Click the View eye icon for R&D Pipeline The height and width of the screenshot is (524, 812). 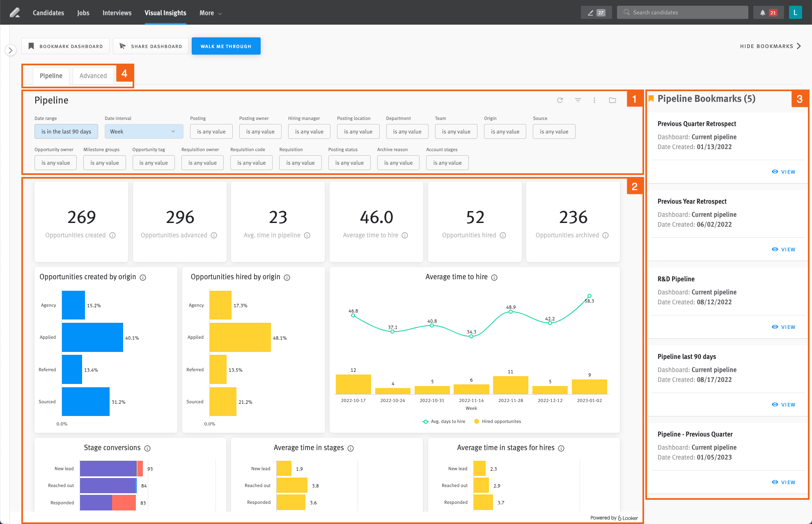[x=775, y=327]
